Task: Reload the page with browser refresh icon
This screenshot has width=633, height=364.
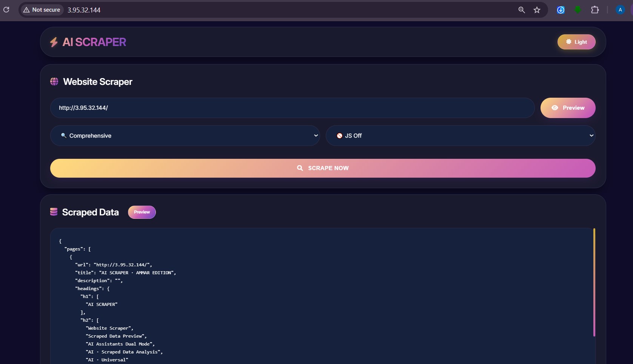Action: pos(6,9)
